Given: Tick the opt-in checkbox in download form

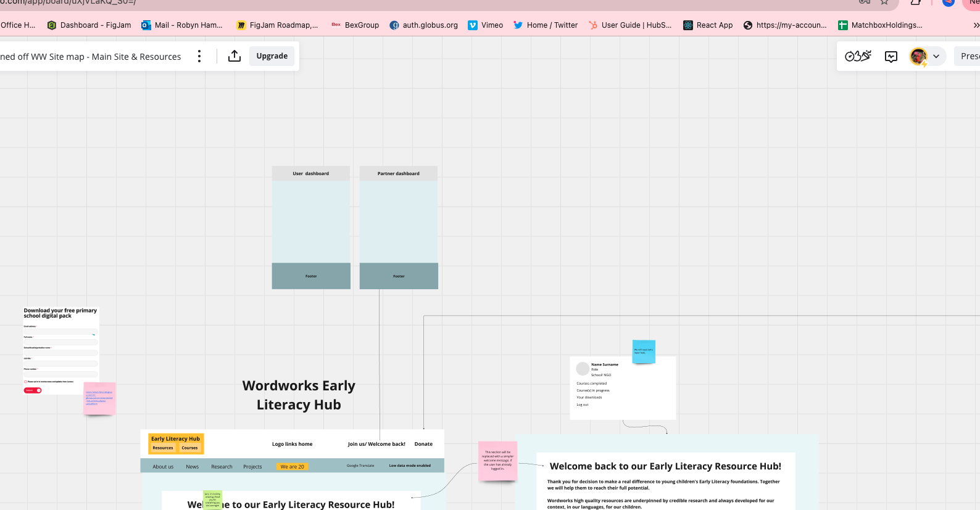Looking at the screenshot, I should click(25, 382).
